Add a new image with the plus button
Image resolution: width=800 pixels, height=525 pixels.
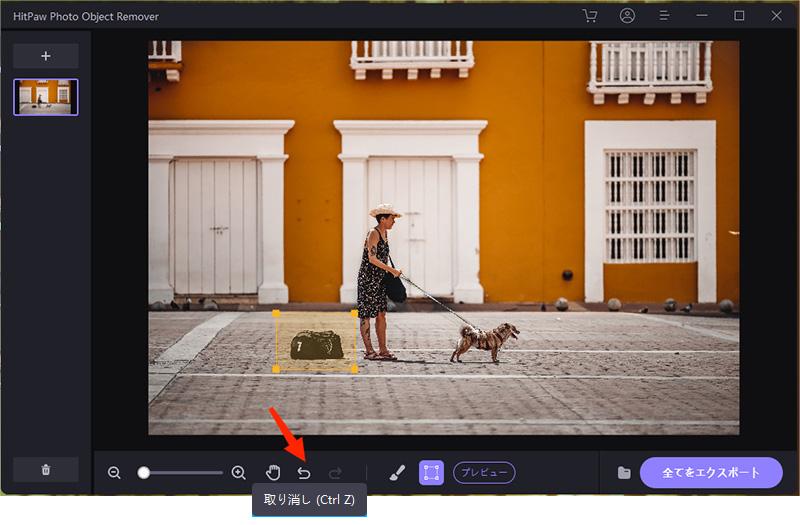click(45, 56)
